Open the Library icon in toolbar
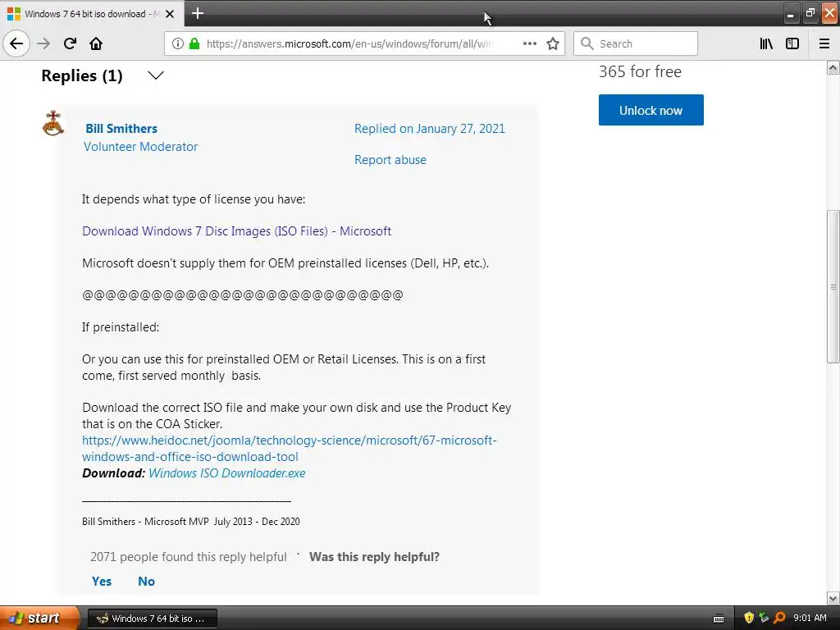 coord(766,43)
